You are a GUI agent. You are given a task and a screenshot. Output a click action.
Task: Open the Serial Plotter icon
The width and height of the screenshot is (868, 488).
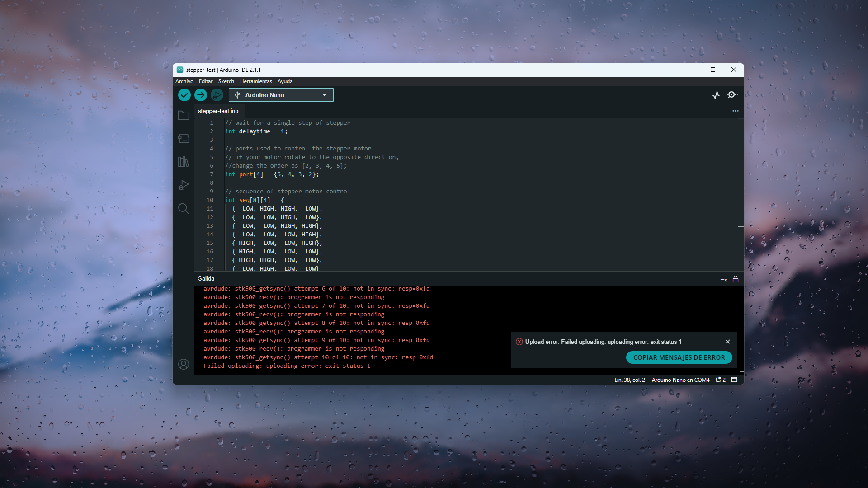pyautogui.click(x=716, y=95)
